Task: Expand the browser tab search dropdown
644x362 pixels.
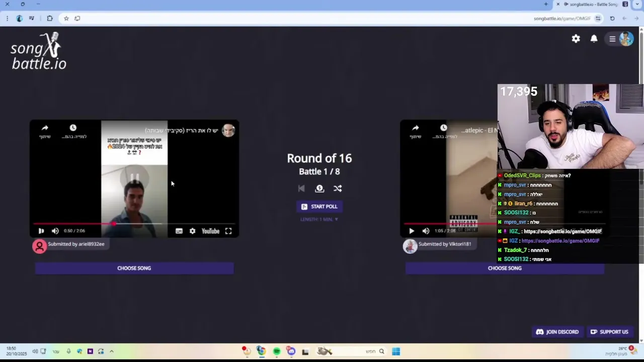Action: (x=637, y=5)
